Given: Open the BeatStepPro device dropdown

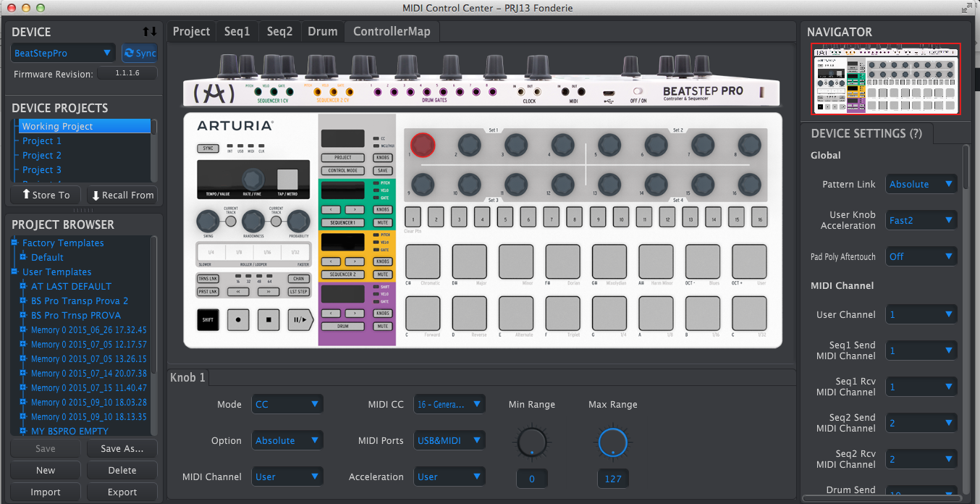Looking at the screenshot, I should (x=63, y=53).
